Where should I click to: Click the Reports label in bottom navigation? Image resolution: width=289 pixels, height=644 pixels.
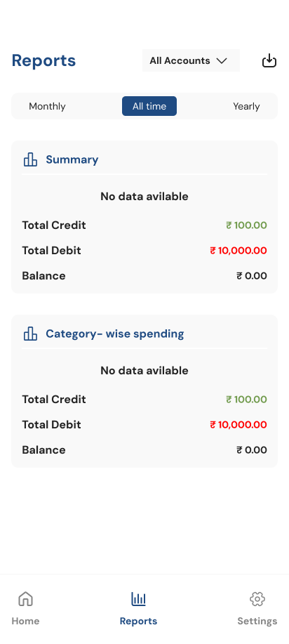click(138, 621)
